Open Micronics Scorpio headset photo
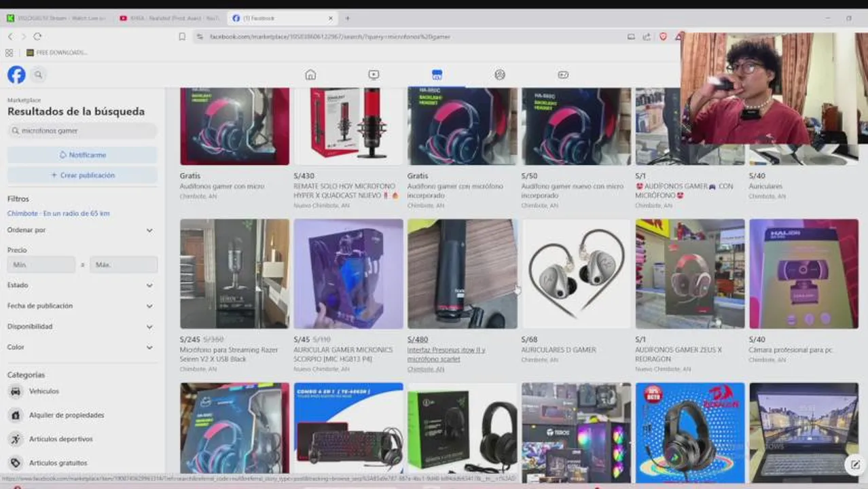 pos(348,274)
